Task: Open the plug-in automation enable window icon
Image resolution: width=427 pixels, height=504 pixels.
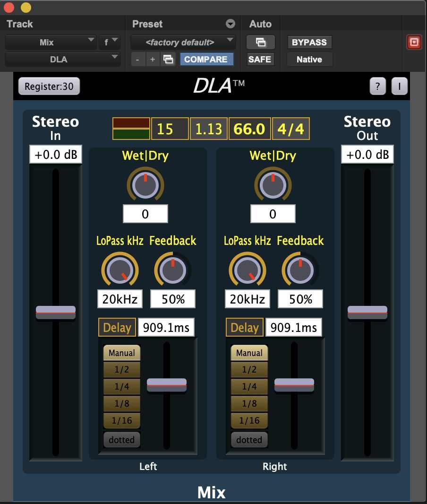Action: pos(260,42)
